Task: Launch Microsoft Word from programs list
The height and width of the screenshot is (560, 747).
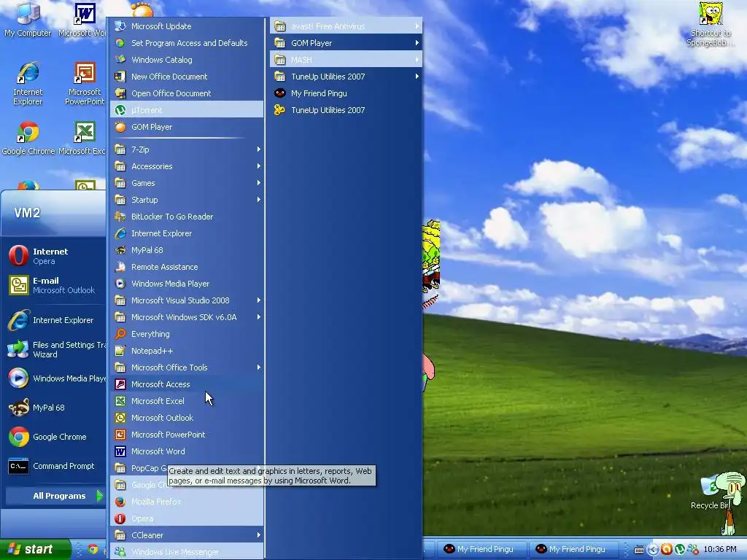Action: [186, 451]
